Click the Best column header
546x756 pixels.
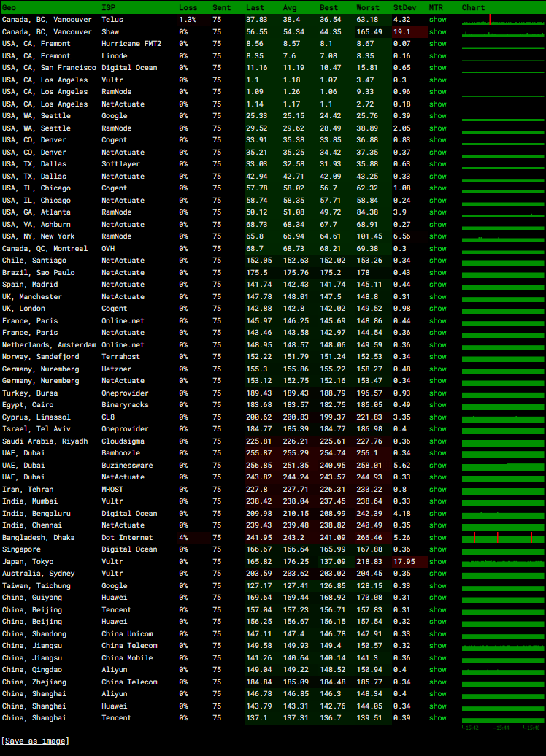[329, 8]
